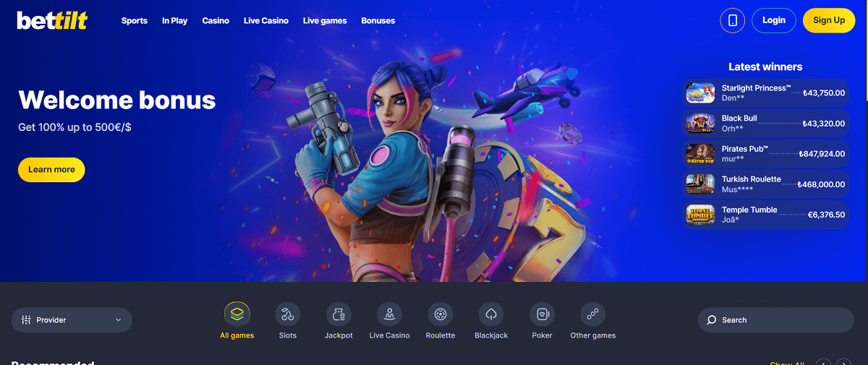Open Black Bull game thumbnail

(700, 123)
